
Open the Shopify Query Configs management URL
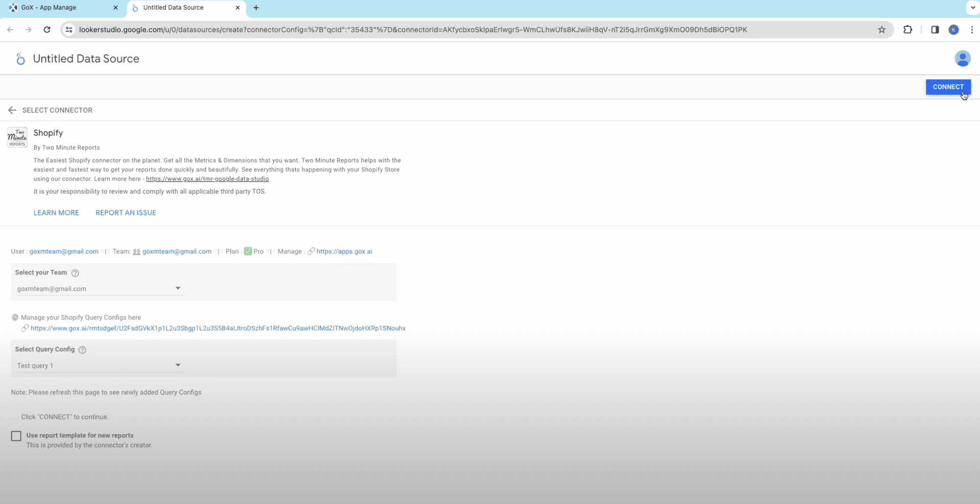pyautogui.click(x=218, y=329)
